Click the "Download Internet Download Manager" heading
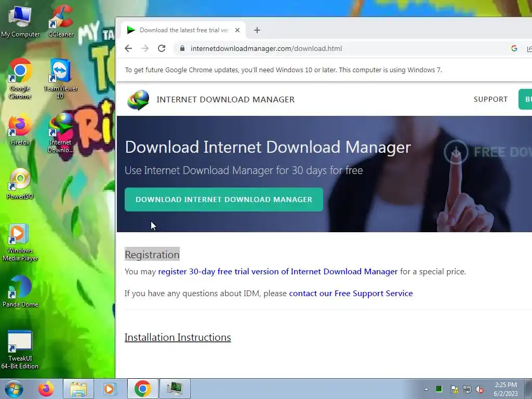The image size is (532, 399). [x=268, y=147]
